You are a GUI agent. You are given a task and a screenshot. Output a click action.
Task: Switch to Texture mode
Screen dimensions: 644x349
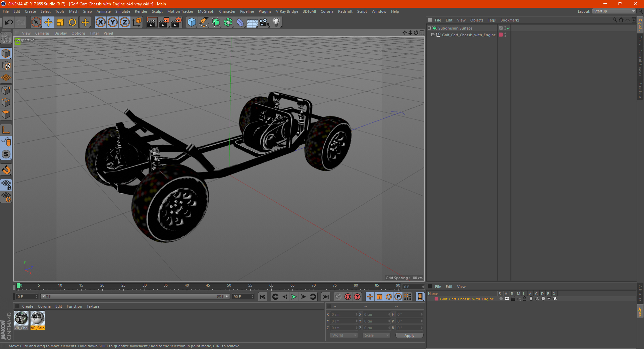tap(6, 65)
